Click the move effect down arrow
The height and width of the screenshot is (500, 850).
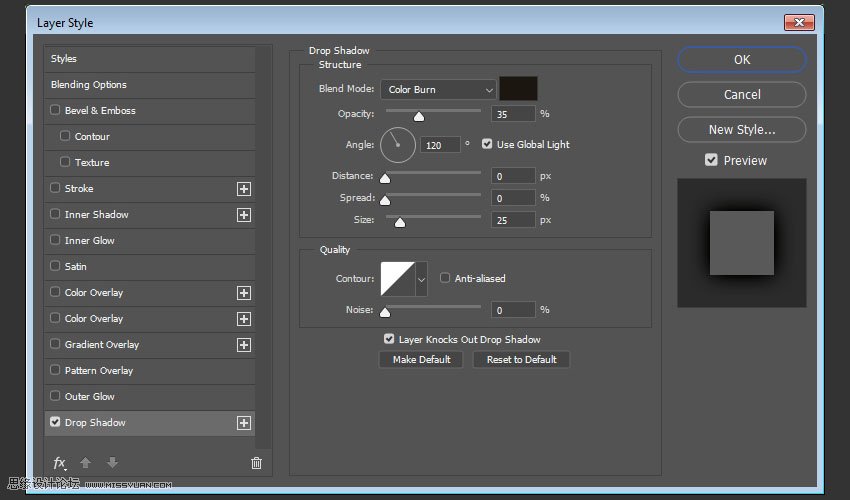(112, 463)
